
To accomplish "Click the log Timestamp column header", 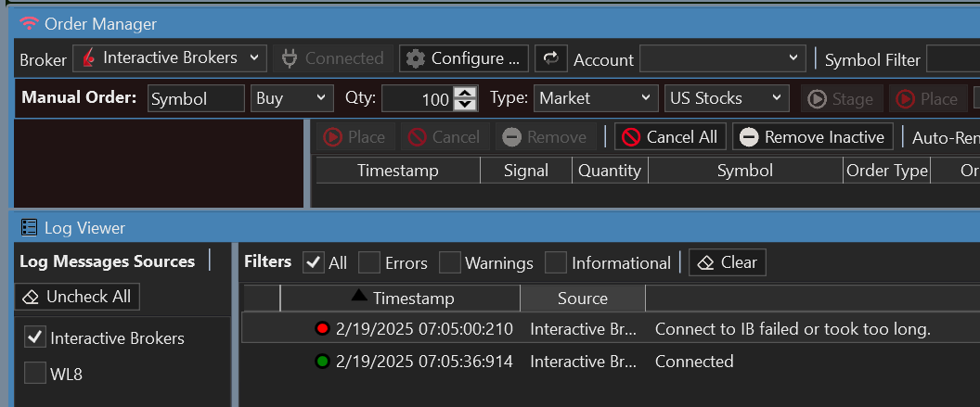I will point(400,299).
